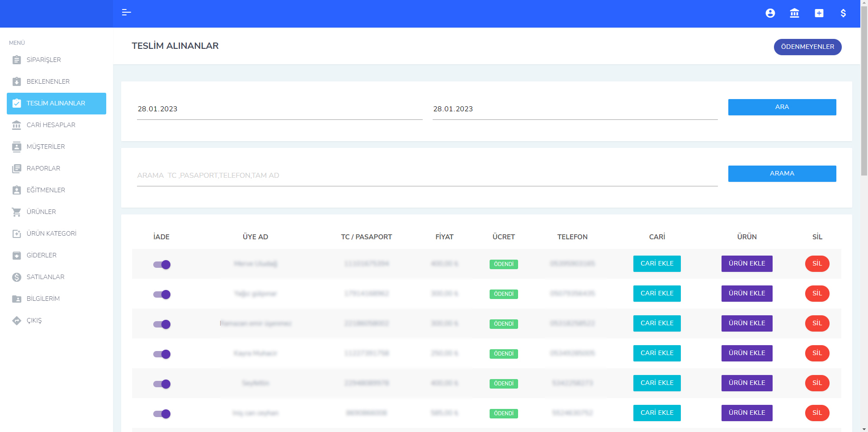The image size is (868, 432).
Task: Click ÜRÜN EKLE in the first row
Action: (747, 264)
